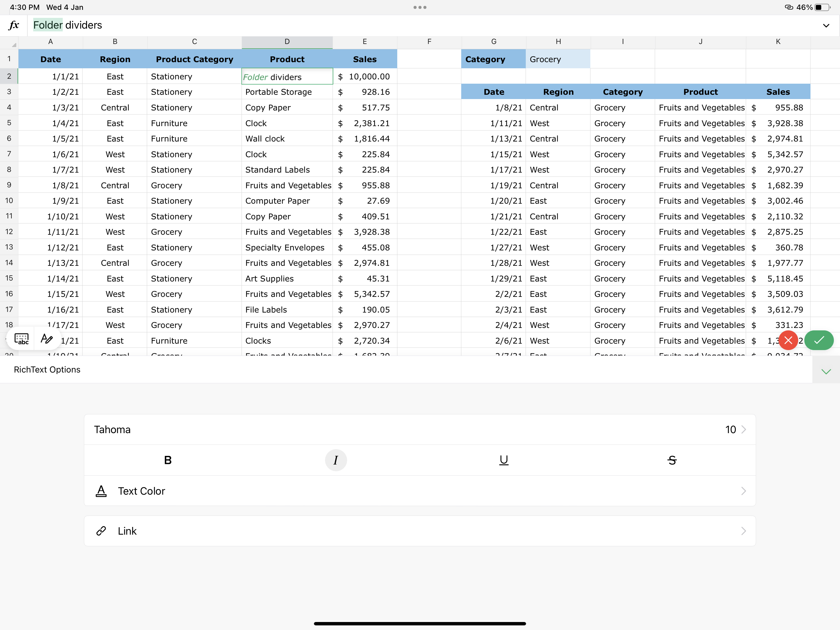The width and height of the screenshot is (840, 630).
Task: Confirm the edit with the green checkmark
Action: pyautogui.click(x=819, y=340)
